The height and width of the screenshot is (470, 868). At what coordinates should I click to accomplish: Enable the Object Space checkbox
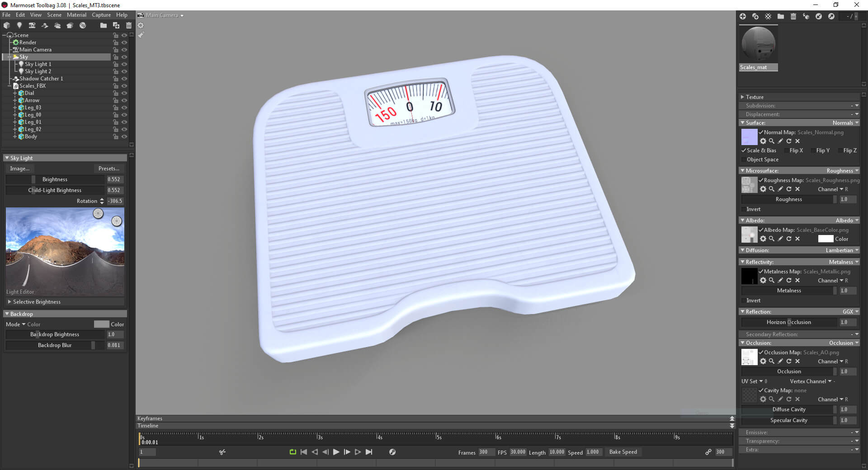744,160
